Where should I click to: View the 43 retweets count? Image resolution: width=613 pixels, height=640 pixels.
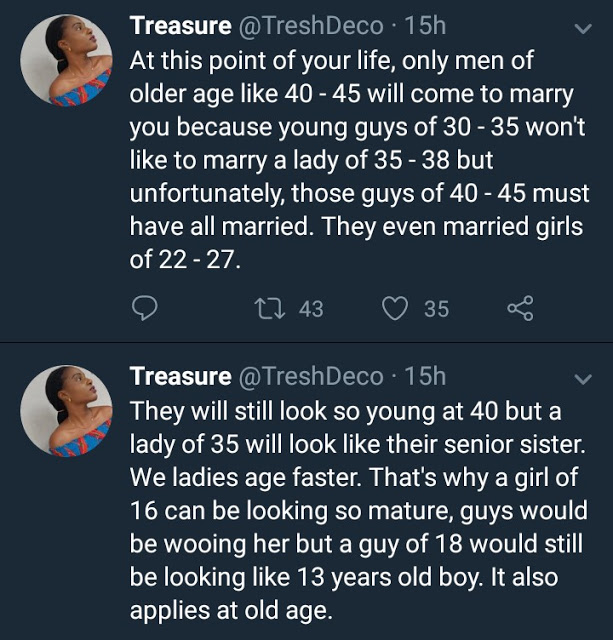pos(310,309)
